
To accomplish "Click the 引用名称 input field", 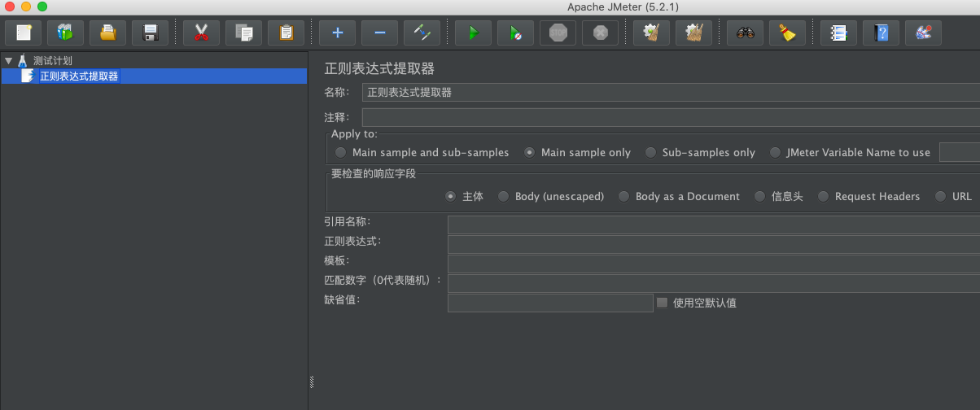I will click(714, 225).
